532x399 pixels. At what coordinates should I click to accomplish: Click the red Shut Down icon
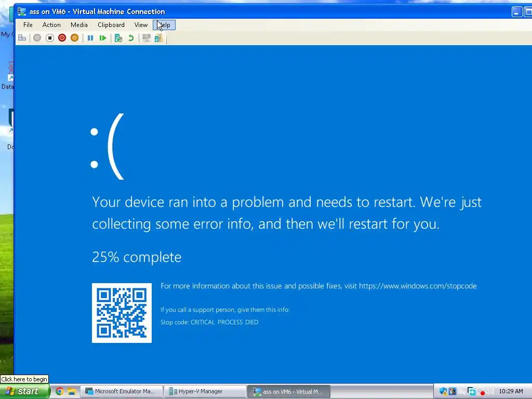tap(62, 37)
